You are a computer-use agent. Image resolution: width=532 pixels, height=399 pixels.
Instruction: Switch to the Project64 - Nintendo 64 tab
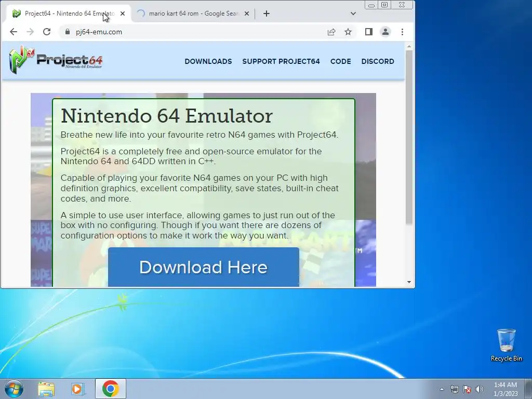pyautogui.click(x=69, y=14)
